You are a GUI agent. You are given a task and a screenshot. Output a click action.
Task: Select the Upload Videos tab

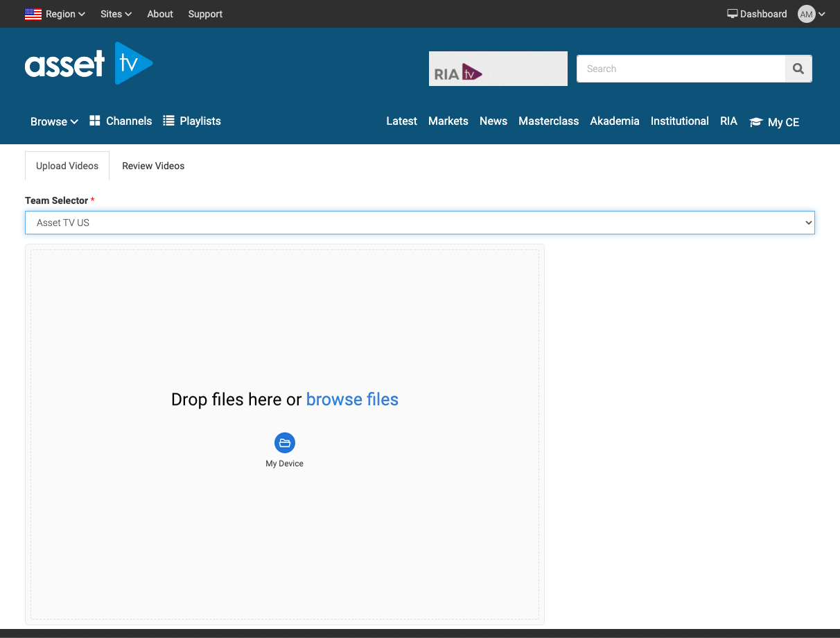(x=67, y=166)
